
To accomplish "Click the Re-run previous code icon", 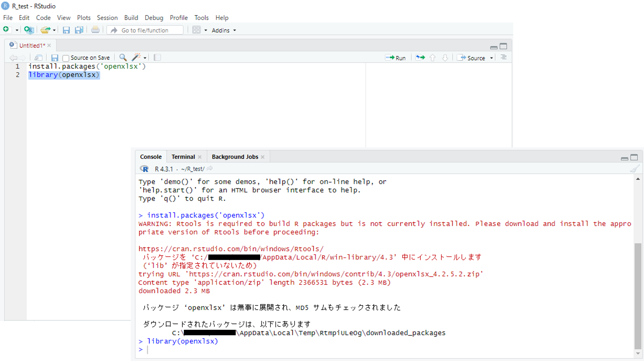I will click(420, 58).
